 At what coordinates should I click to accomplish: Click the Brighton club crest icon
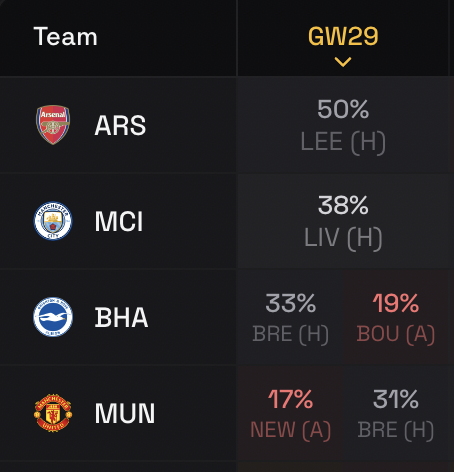point(53,317)
